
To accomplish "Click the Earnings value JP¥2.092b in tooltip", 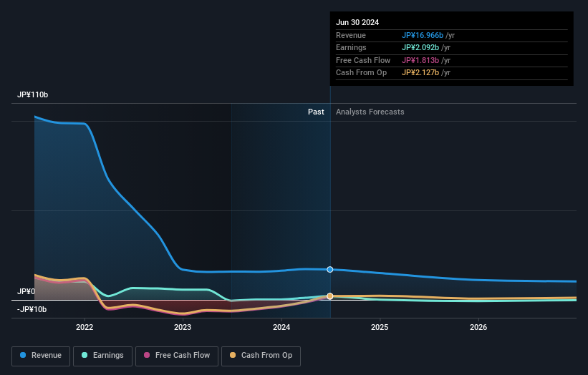I will pos(420,47).
